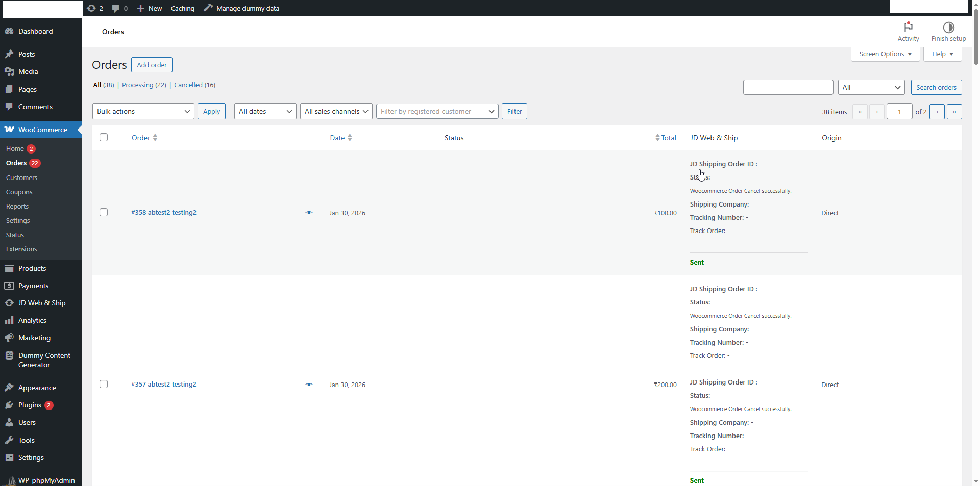Click the Payments dollar icon
Image resolution: width=980 pixels, height=486 pixels.
click(x=9, y=286)
